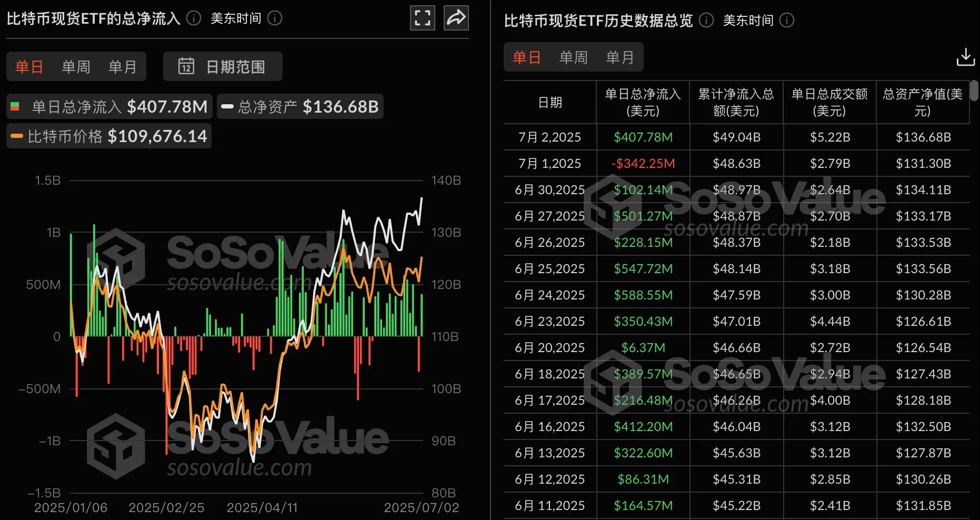Hide the 总净资产 line via its legend
The height and width of the screenshot is (520, 980).
[300, 106]
